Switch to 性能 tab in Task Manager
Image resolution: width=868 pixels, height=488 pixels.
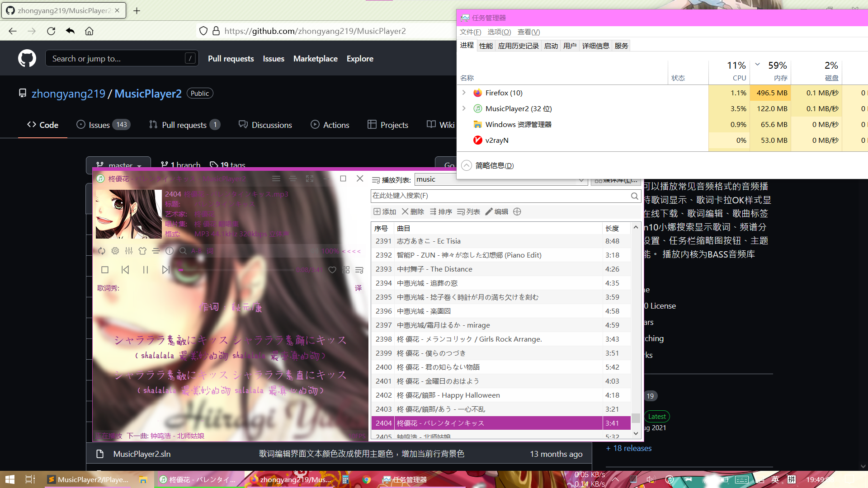click(486, 46)
